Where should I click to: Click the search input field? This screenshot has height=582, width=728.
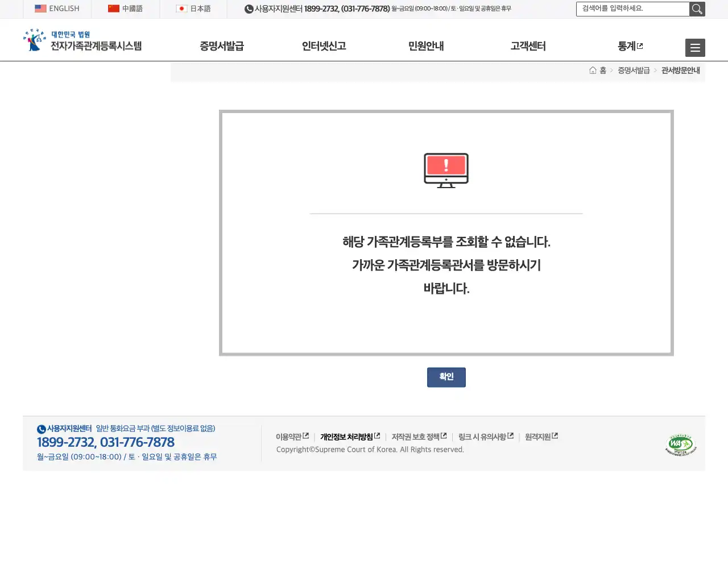[631, 9]
